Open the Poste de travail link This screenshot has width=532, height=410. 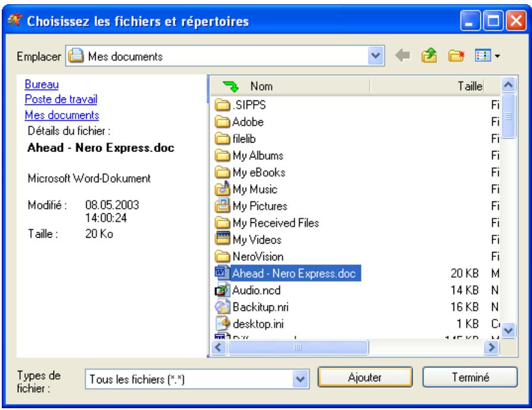click(x=61, y=99)
